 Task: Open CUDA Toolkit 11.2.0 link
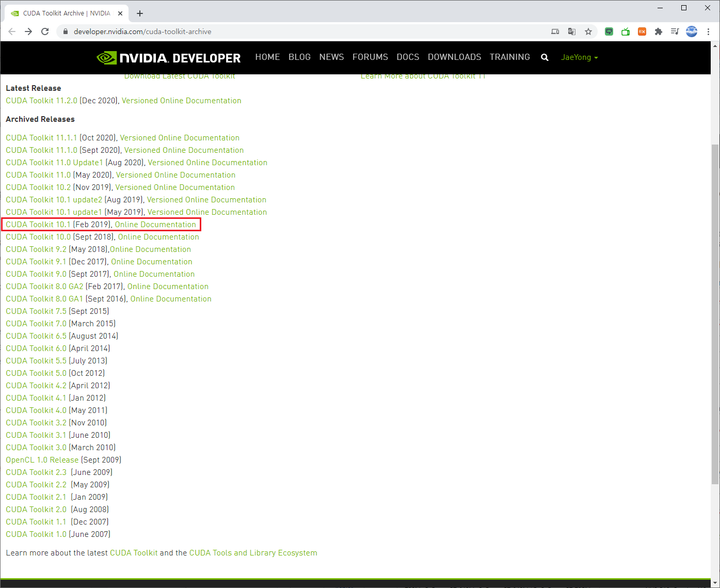coord(41,101)
